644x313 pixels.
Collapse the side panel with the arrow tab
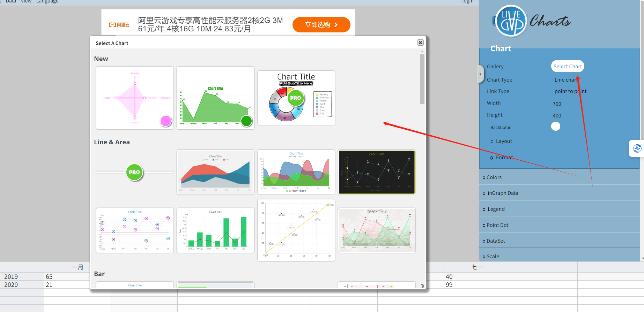[480, 74]
